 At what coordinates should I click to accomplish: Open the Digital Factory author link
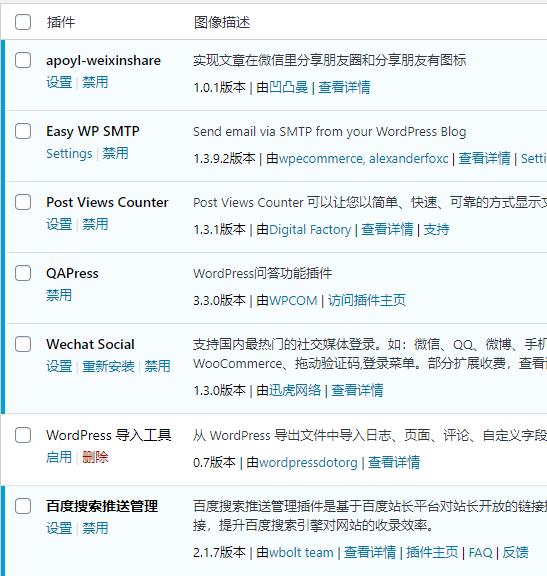[x=310, y=230]
